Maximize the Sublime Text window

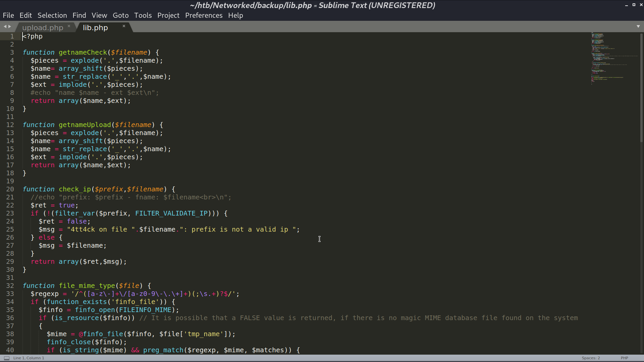pyautogui.click(x=634, y=5)
